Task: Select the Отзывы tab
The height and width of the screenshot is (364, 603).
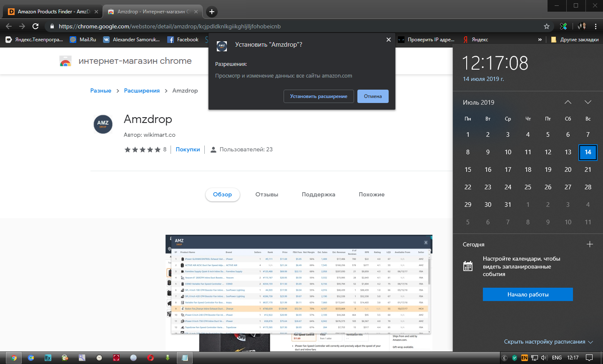Action: coord(267,194)
